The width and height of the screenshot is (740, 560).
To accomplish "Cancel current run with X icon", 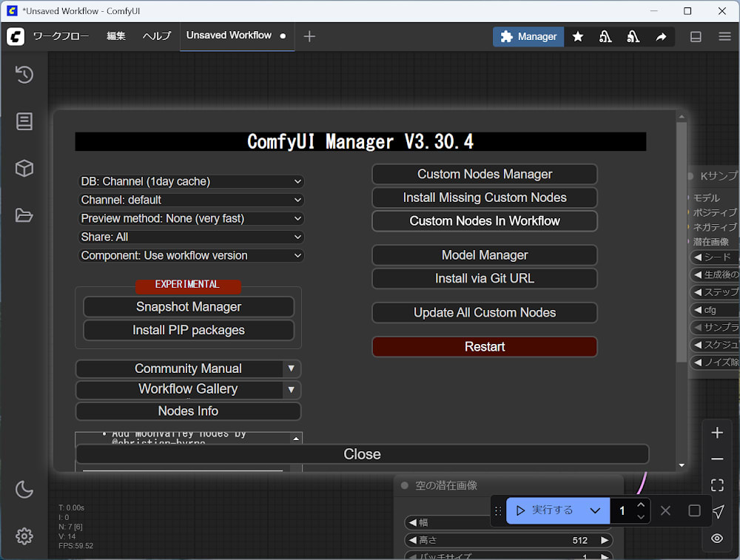I will pos(665,510).
